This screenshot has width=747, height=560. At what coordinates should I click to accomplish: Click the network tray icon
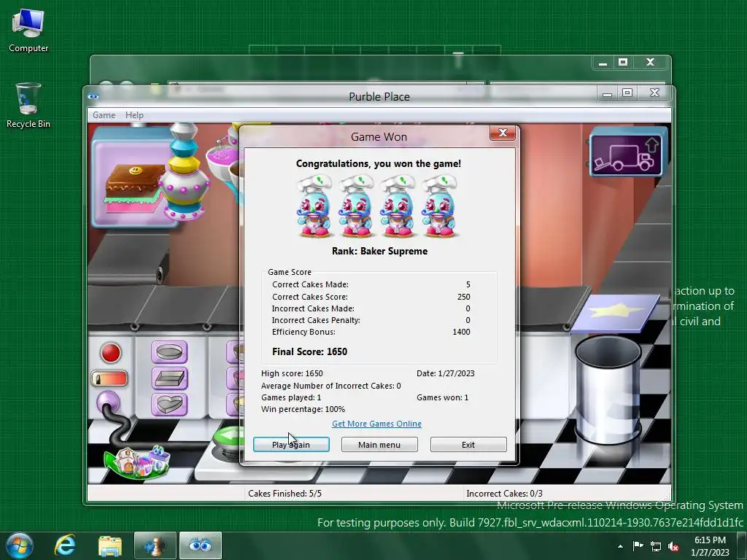click(656, 546)
